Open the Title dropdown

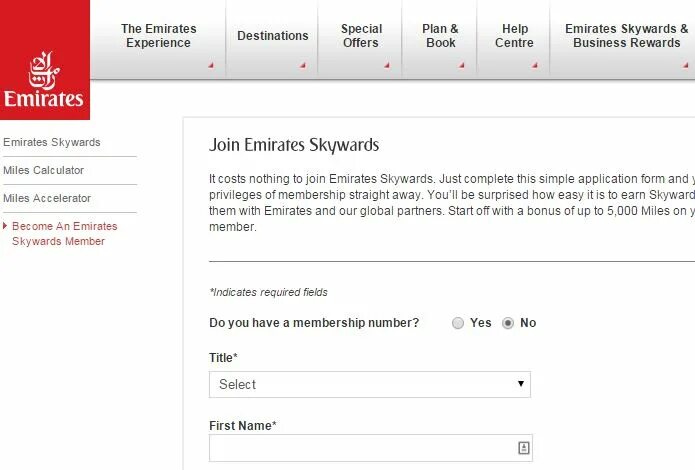tap(370, 384)
